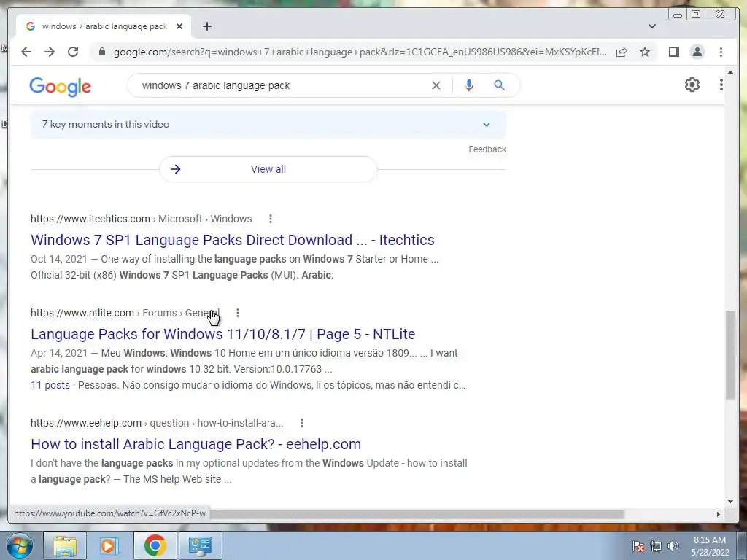Click scroll-down arrow on vertical scrollbar
The image size is (747, 560).
(730, 502)
